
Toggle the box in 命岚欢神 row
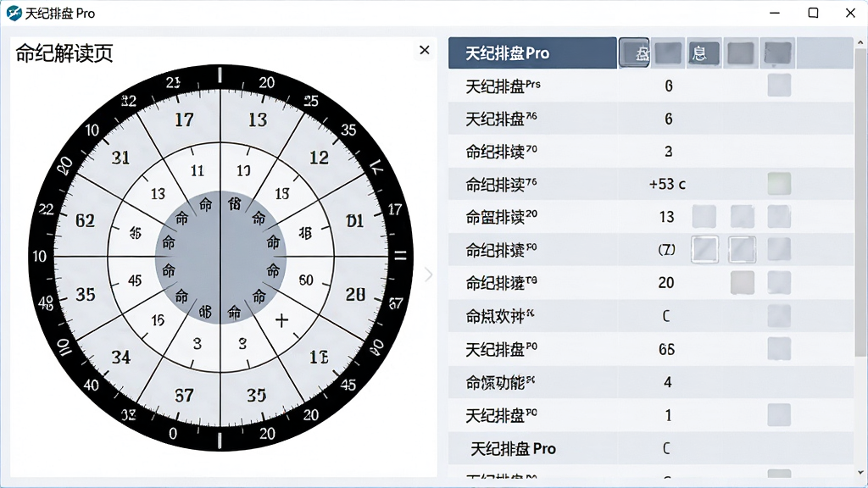pos(779,316)
